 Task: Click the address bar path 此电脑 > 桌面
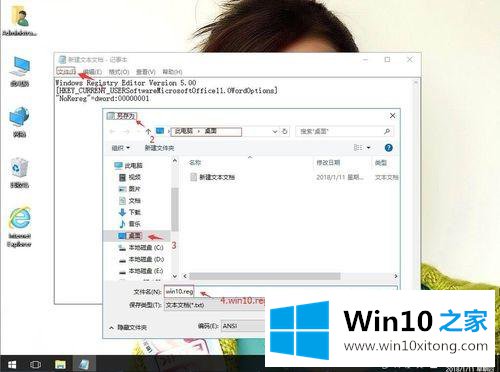coord(206,131)
